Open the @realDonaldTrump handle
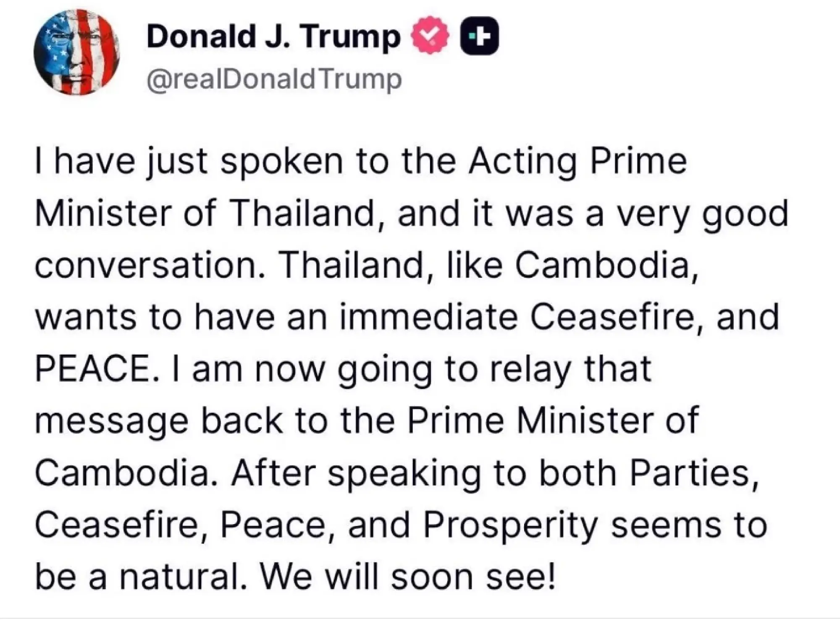This screenshot has height=630, width=840. point(274,79)
